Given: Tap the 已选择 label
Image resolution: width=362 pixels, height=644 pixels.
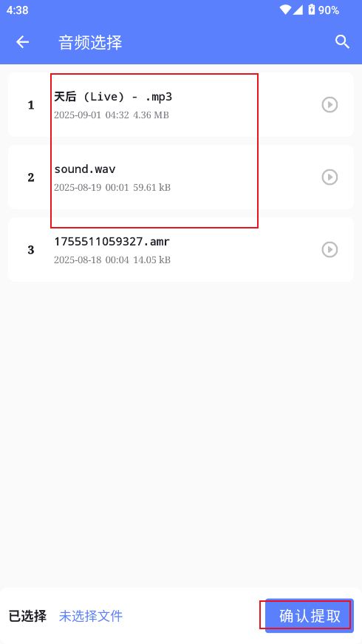Looking at the screenshot, I should [27, 616].
